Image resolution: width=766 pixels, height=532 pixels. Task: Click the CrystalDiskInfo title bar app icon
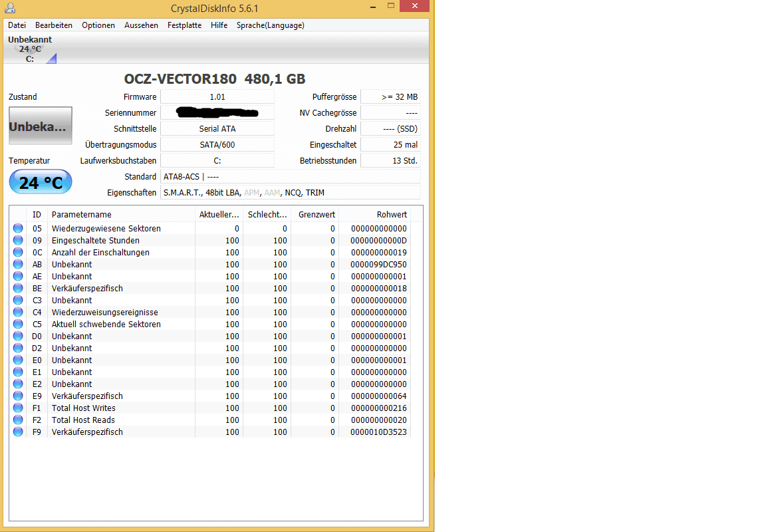point(10,8)
